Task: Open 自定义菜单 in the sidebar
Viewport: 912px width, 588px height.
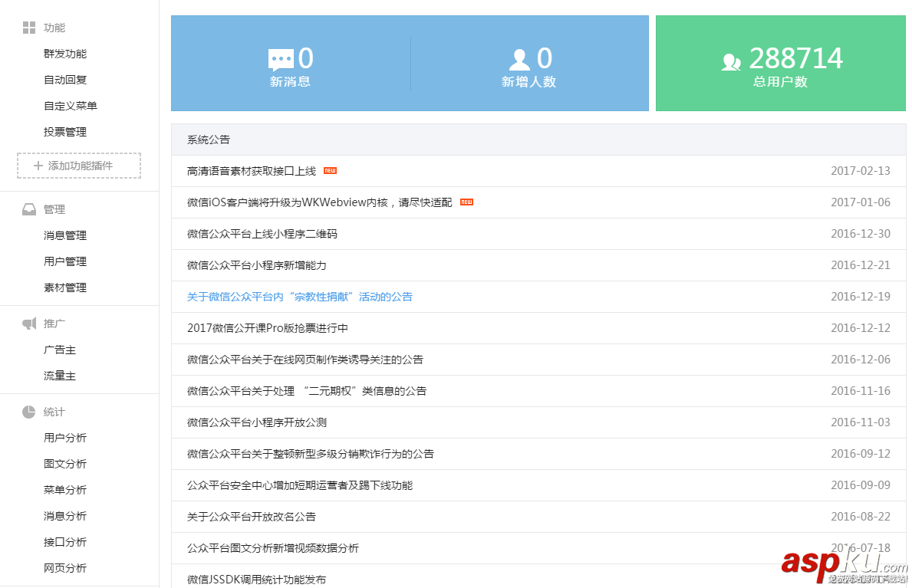Action: click(71, 106)
